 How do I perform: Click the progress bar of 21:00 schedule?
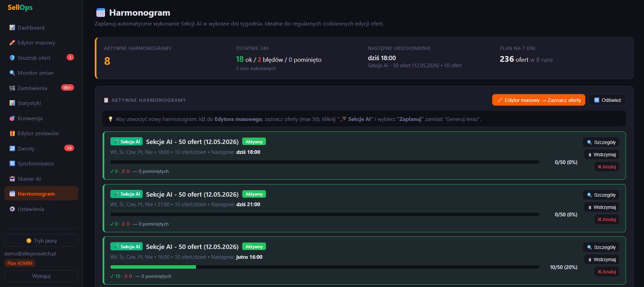tap(325, 214)
